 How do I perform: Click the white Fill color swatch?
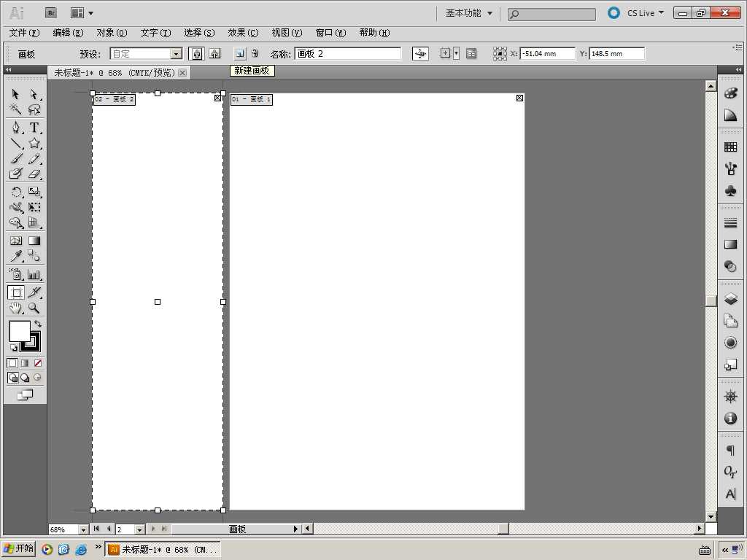click(x=20, y=332)
